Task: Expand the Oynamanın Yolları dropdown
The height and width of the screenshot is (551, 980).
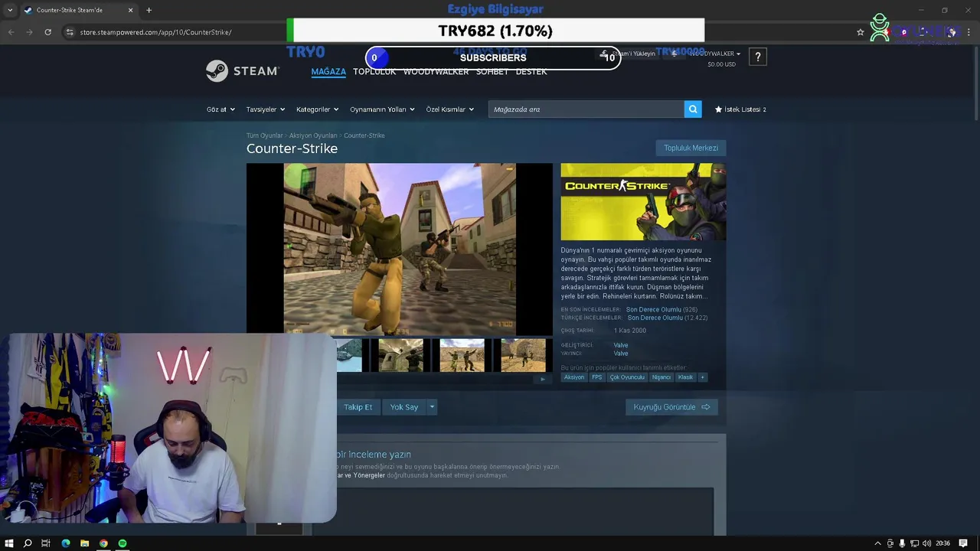Action: (x=382, y=109)
